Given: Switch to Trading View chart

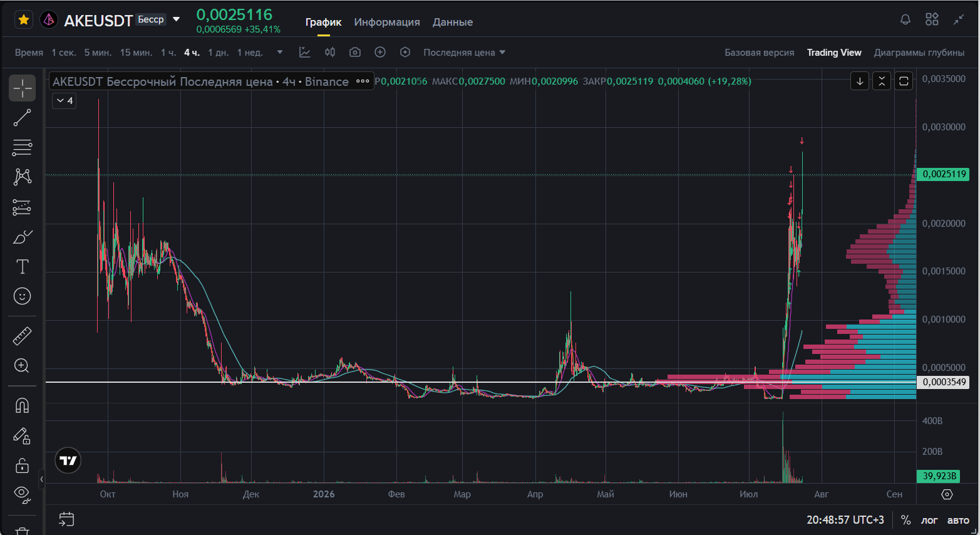Looking at the screenshot, I should pyautogui.click(x=834, y=53).
